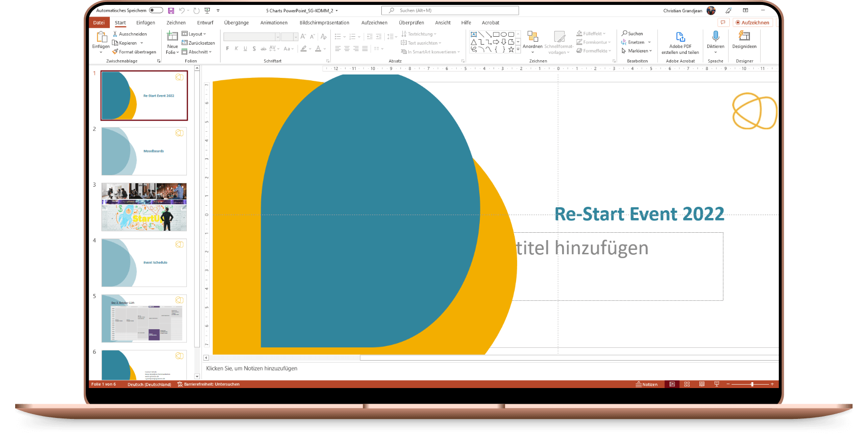
Task: Switch to the Übergänge tab
Action: click(x=236, y=23)
